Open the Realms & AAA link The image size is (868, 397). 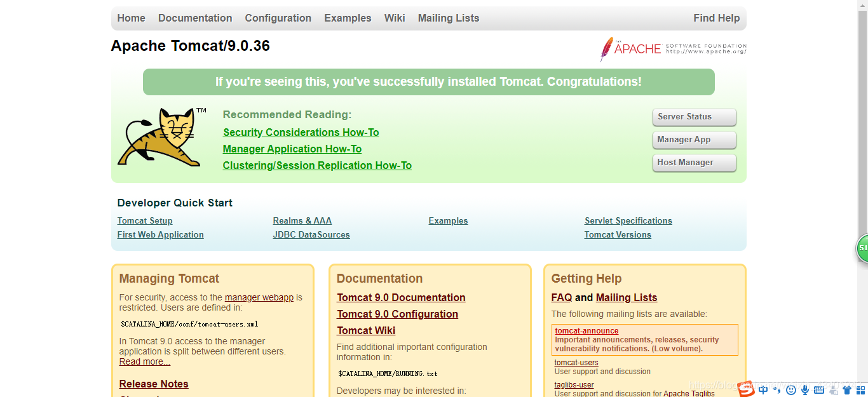tap(302, 220)
